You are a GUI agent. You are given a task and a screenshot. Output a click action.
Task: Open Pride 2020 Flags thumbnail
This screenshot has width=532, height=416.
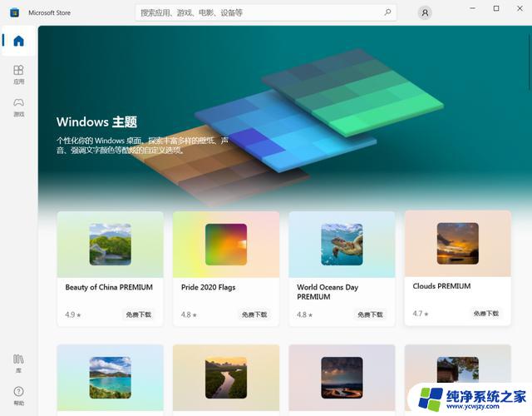(226, 244)
